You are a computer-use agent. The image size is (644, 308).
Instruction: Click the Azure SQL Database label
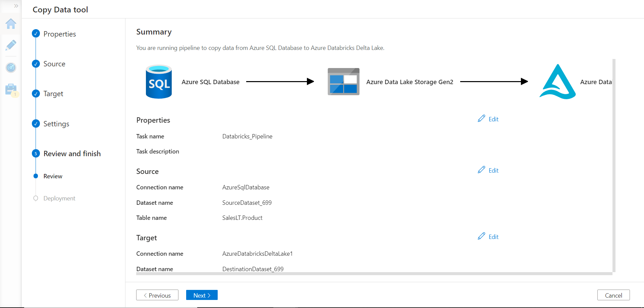211,82
